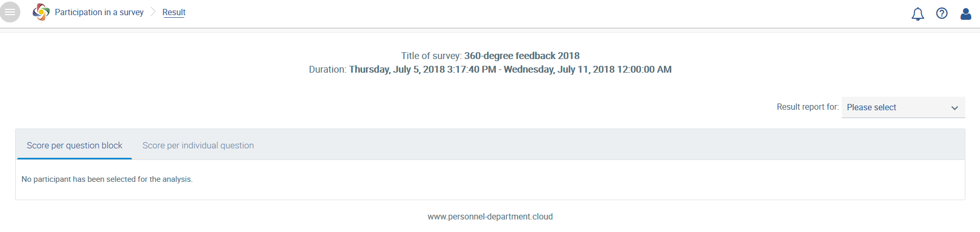
Task: Open the notifications bell
Action: (917, 14)
